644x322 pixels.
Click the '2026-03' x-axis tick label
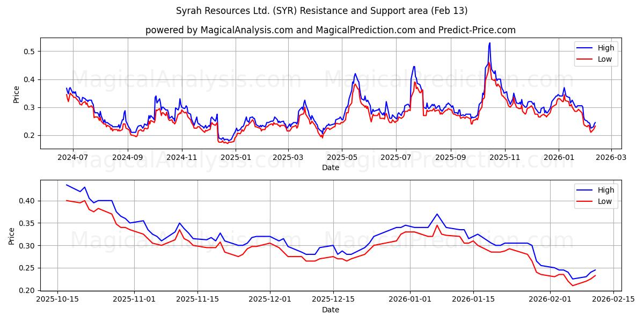610,158
